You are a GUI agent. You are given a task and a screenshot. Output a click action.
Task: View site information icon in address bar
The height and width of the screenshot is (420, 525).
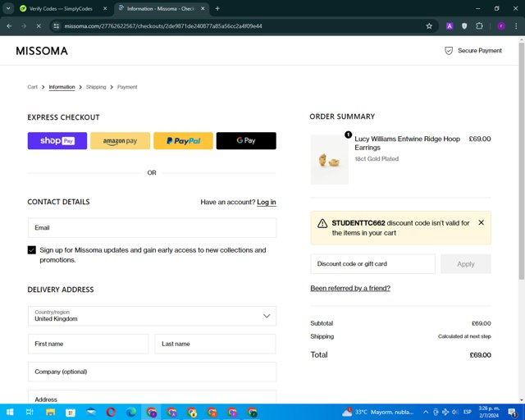57,26
